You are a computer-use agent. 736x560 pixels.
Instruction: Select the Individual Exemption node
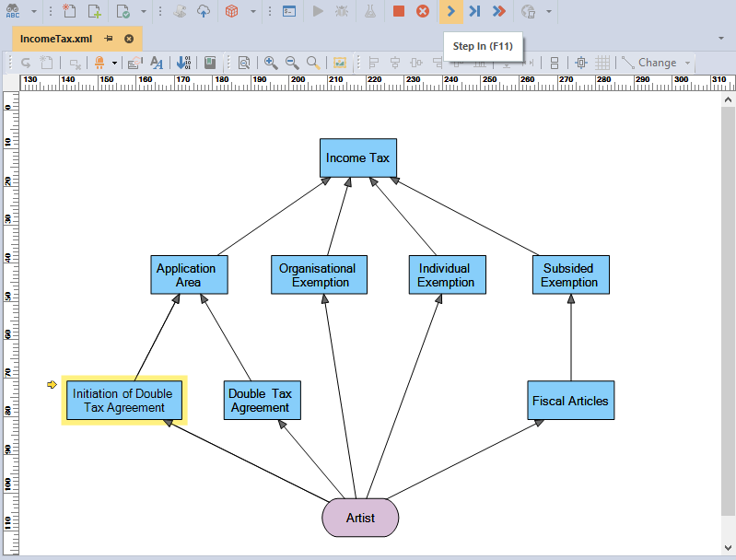448,275
